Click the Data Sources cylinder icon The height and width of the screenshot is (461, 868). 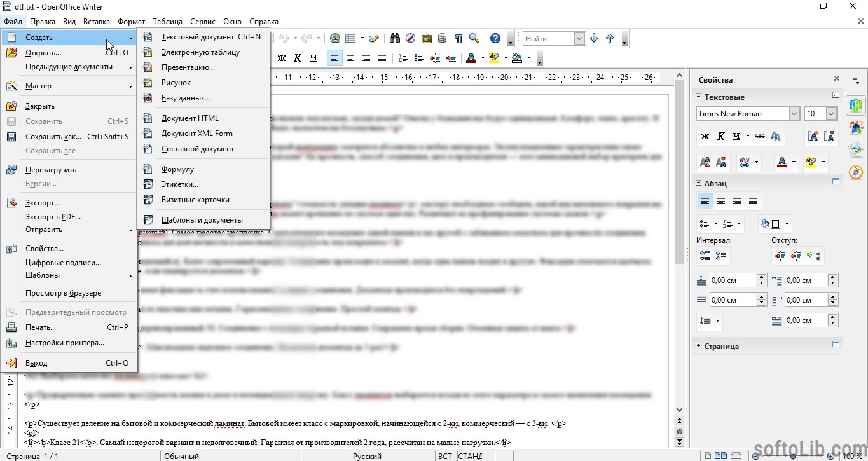click(x=443, y=38)
